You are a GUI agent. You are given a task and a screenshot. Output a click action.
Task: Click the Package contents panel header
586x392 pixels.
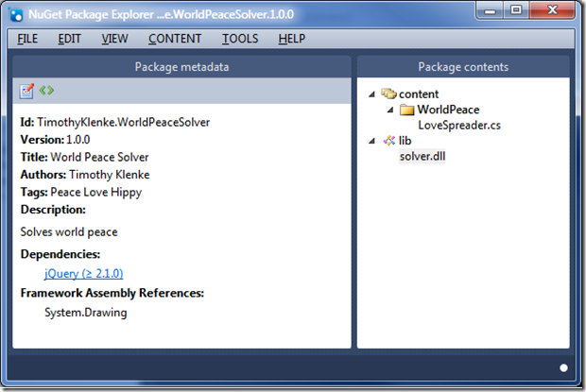click(463, 67)
